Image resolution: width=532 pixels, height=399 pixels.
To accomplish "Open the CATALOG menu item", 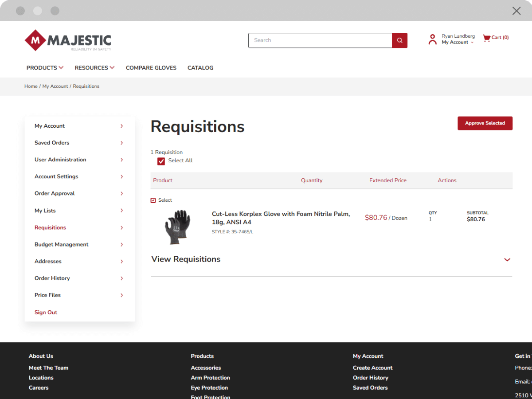I will 200,67.
